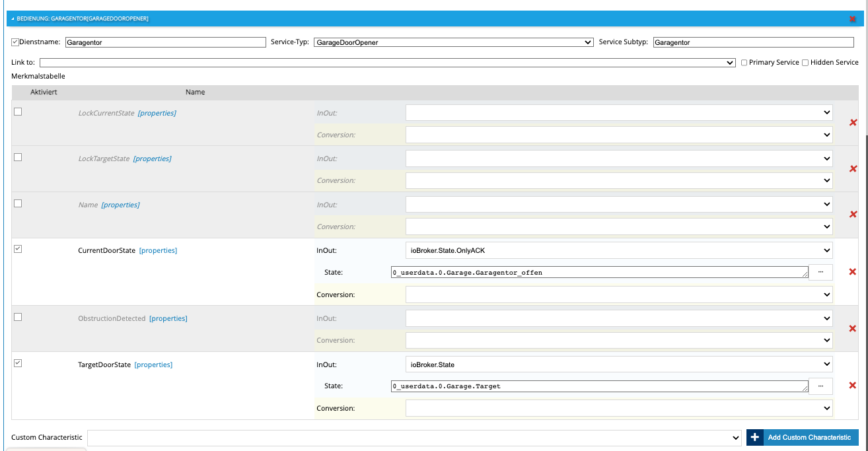Open TargetDoorState InOut ioBroker.State dropdown
This screenshot has width=868, height=451.
(x=619, y=364)
